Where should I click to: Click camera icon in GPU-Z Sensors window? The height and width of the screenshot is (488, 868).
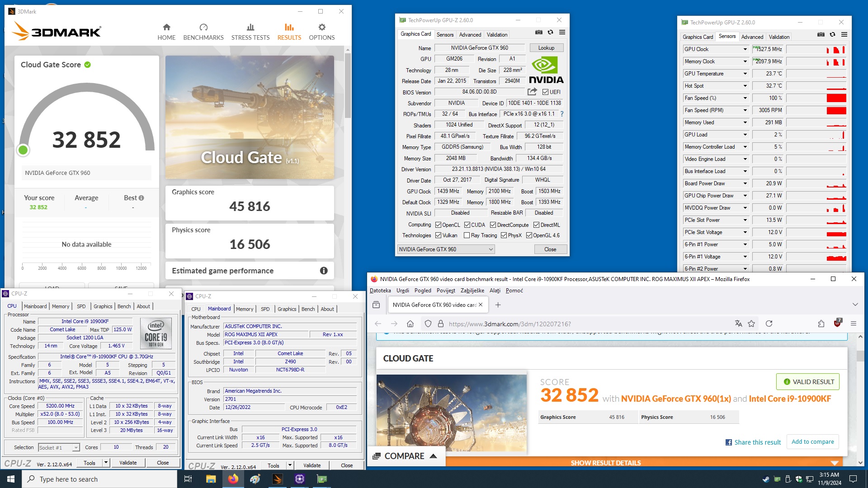[821, 34]
